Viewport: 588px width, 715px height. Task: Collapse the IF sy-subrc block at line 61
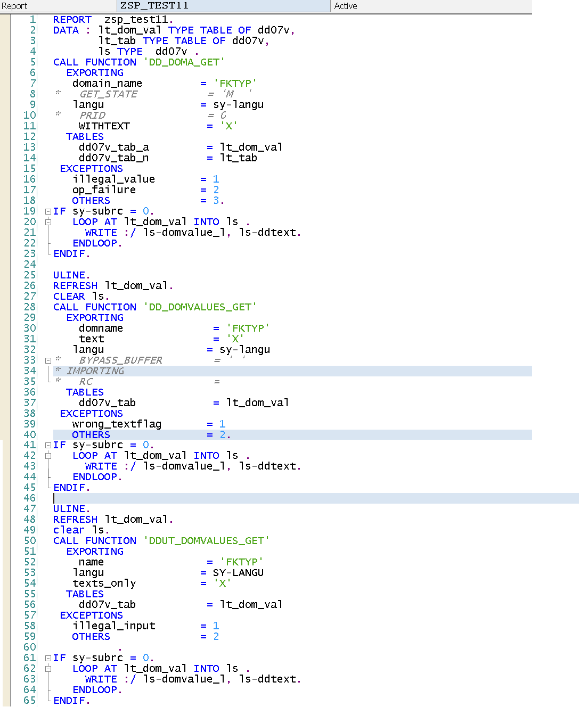click(x=49, y=658)
